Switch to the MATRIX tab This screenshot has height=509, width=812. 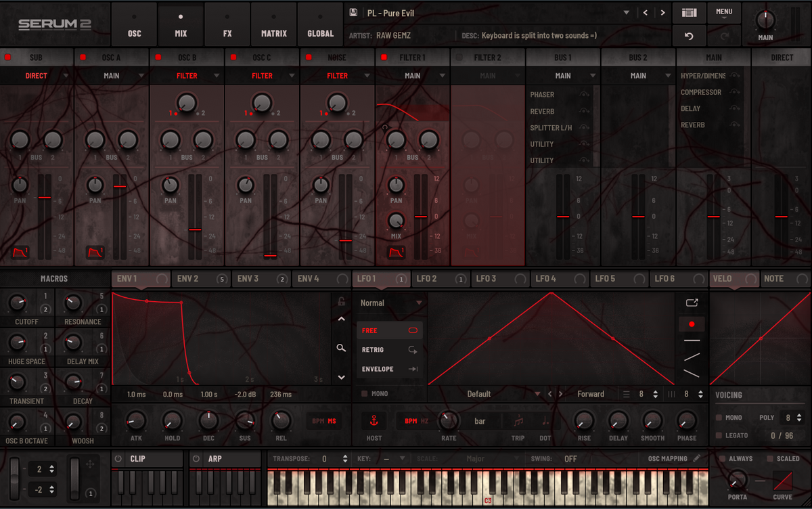tap(274, 24)
